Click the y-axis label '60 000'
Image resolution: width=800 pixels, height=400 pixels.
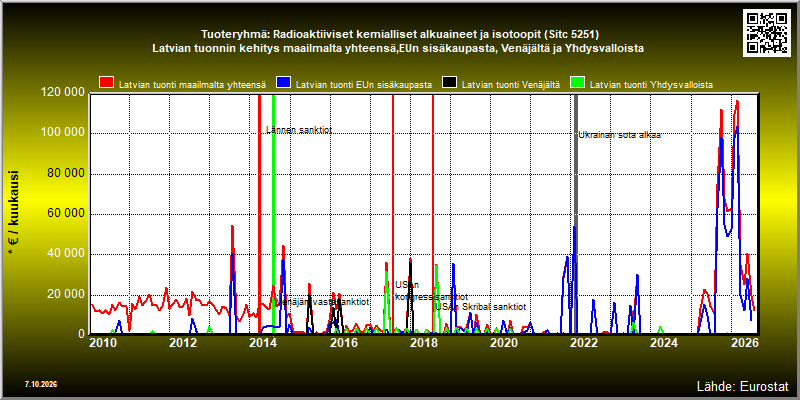tap(65, 214)
